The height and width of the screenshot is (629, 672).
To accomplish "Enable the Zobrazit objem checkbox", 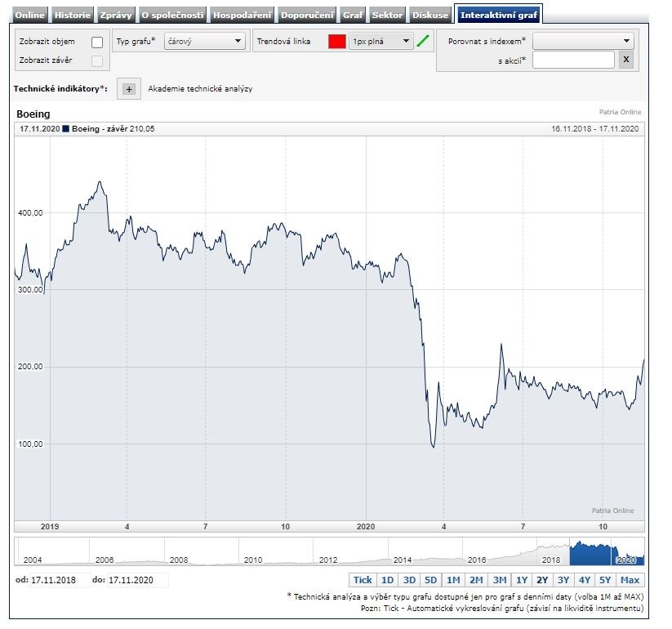I will click(97, 42).
